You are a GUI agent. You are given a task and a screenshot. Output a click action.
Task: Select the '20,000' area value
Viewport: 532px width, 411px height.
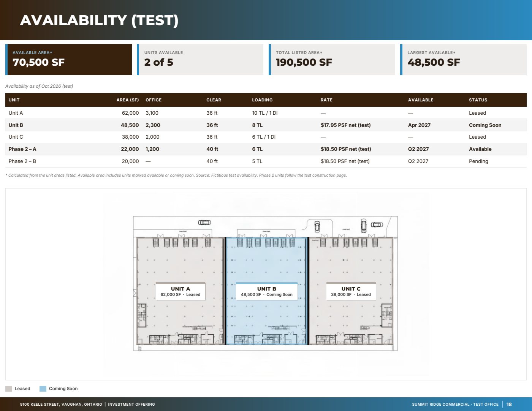[x=130, y=161]
